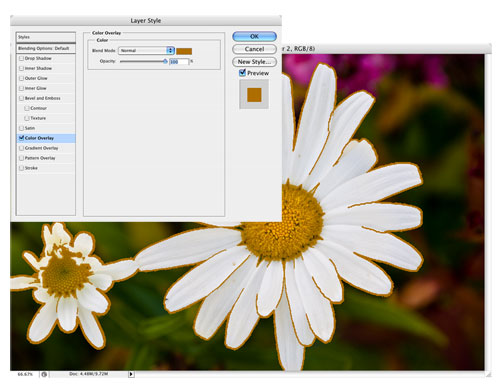Click the 66.67% zoom level field
Screen dimensions: 500x387
pos(25,374)
